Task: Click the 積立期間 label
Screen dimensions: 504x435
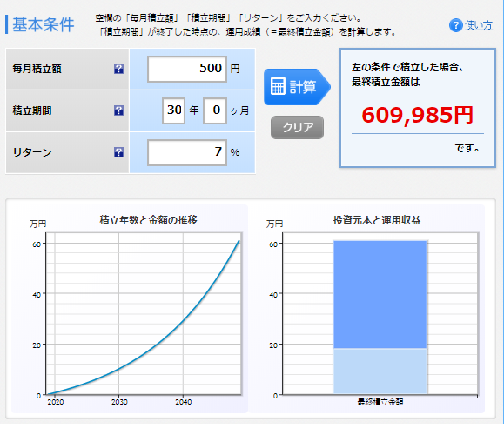Action: tap(32, 110)
